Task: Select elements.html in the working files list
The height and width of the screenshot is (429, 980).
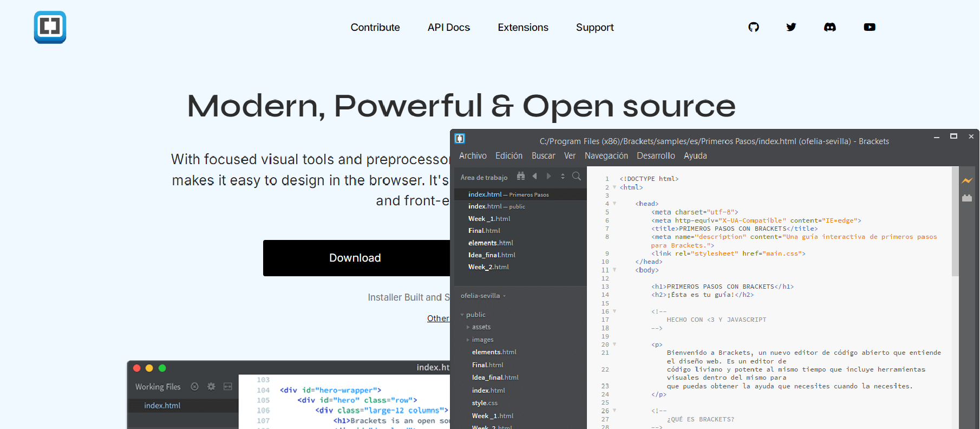Action: [520, 243]
